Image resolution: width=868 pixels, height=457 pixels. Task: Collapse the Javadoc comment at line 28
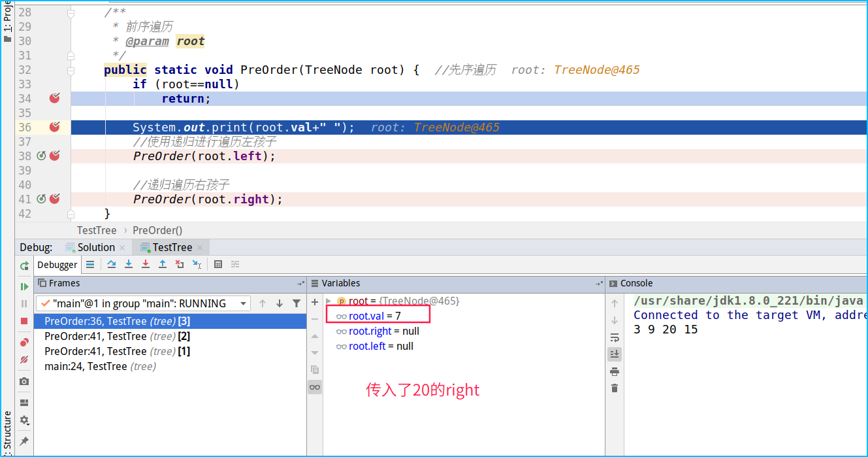[71, 12]
